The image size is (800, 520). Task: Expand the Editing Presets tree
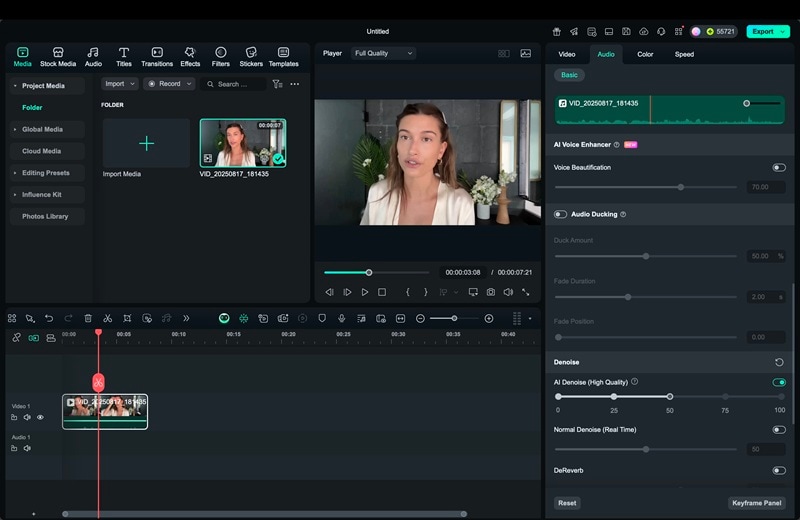[15, 173]
